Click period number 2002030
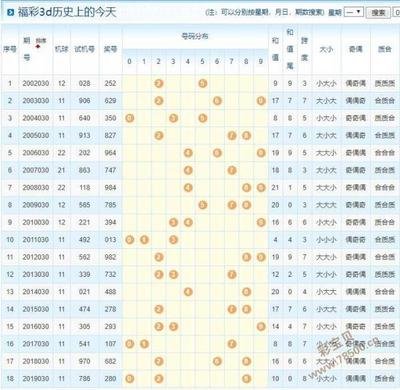Viewport: 400px width, 390px height. (x=36, y=83)
